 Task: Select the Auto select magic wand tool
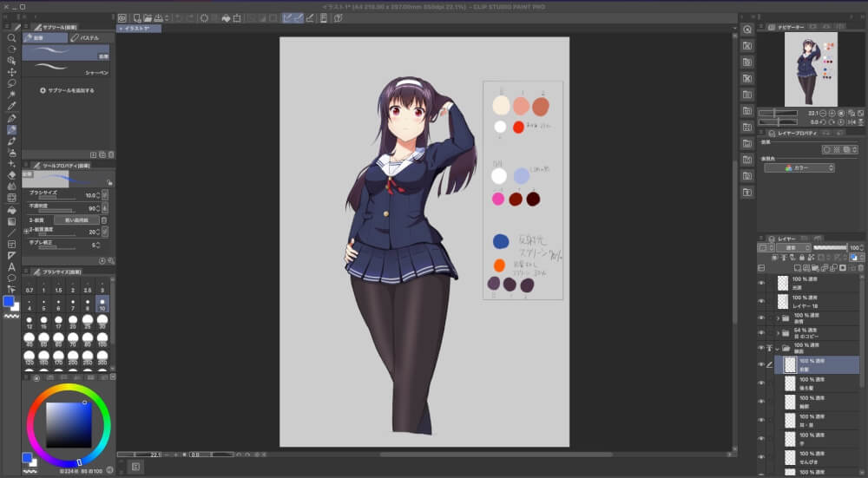(11, 95)
